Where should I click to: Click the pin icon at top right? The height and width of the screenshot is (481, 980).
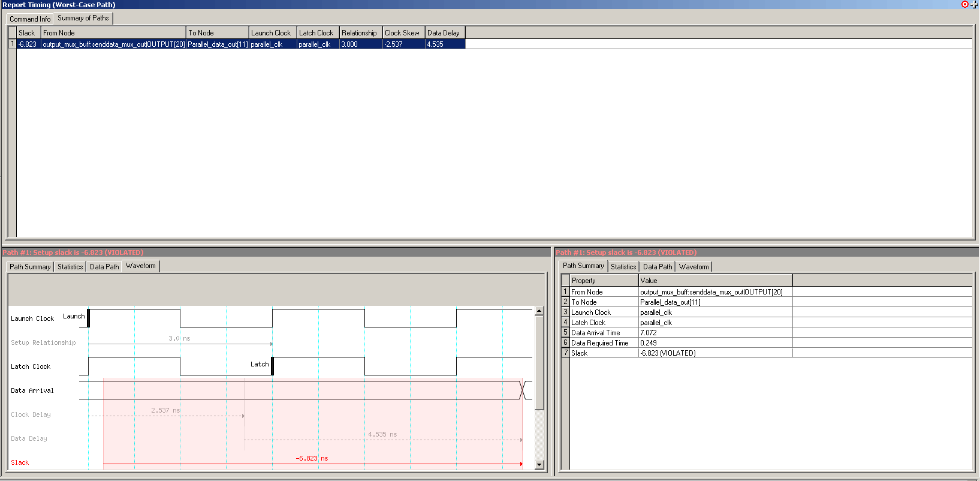tap(974, 4)
